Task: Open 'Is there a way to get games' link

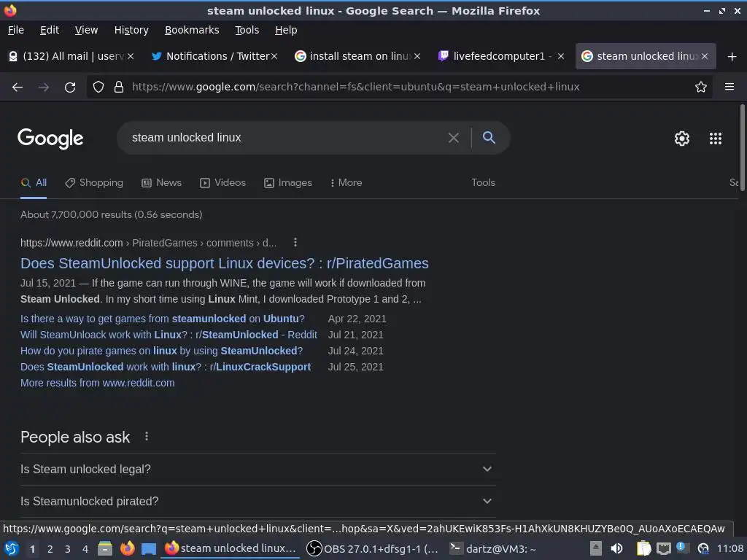Action: tap(163, 319)
